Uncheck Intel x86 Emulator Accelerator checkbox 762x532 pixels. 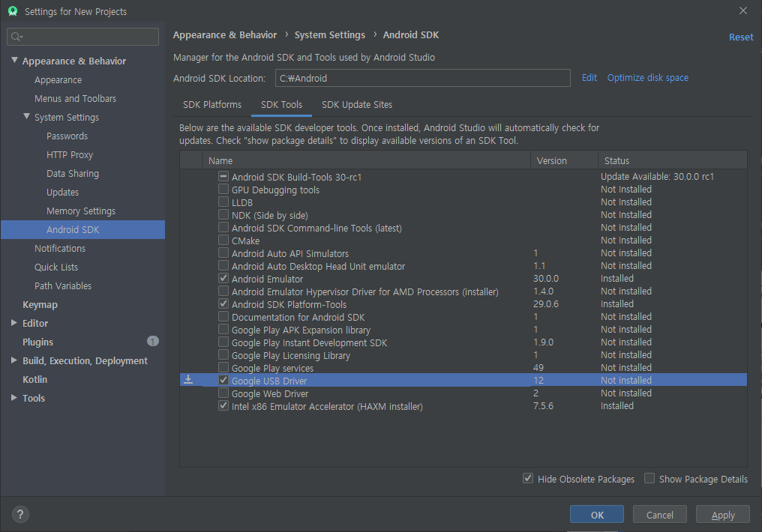(x=223, y=405)
